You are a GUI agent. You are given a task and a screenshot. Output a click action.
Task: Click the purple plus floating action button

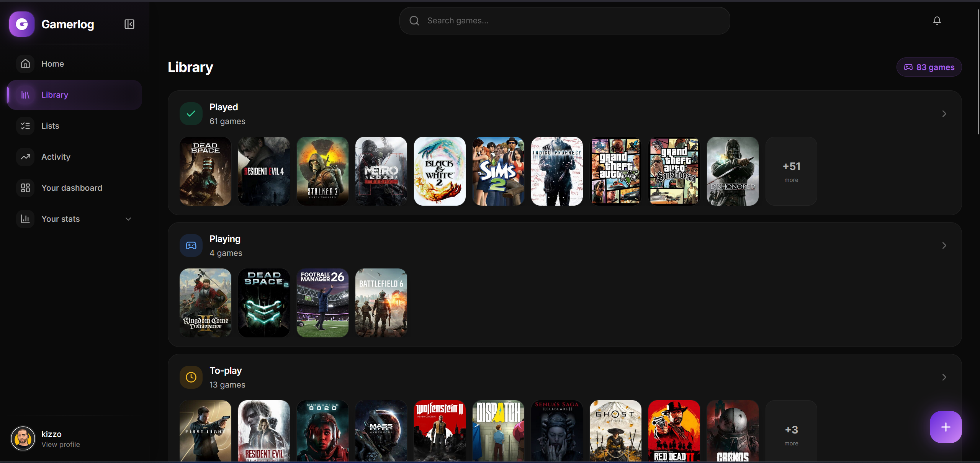(x=945, y=427)
